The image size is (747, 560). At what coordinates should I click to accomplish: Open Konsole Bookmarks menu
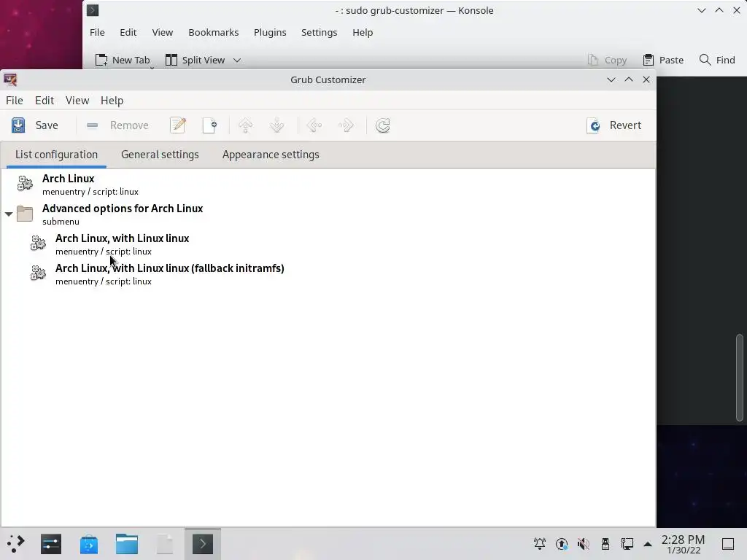point(214,32)
